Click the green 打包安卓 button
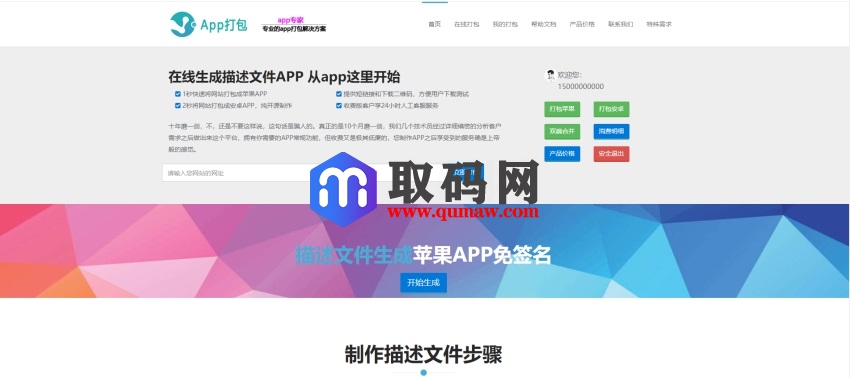Screen dimensions: 850x378 (x=611, y=109)
